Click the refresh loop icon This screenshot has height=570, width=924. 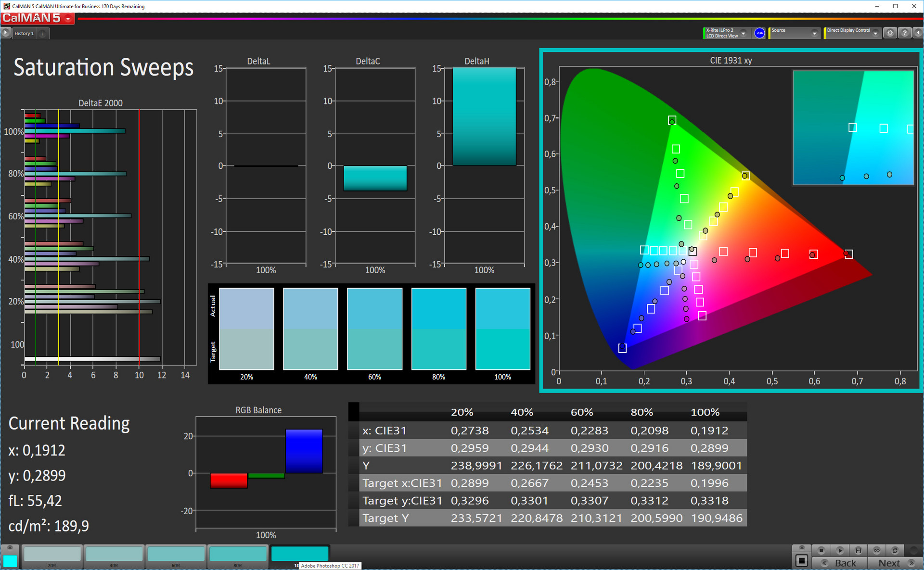coord(895,550)
